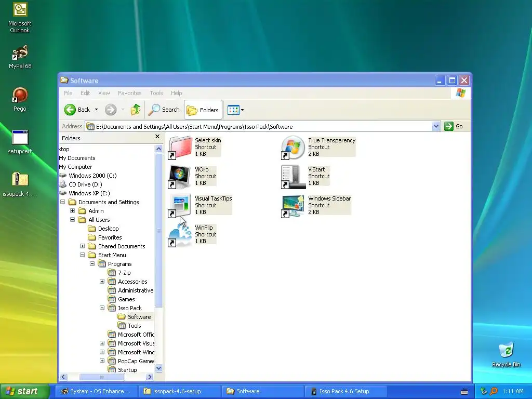Select the ViStart shortcut icon

tap(293, 177)
